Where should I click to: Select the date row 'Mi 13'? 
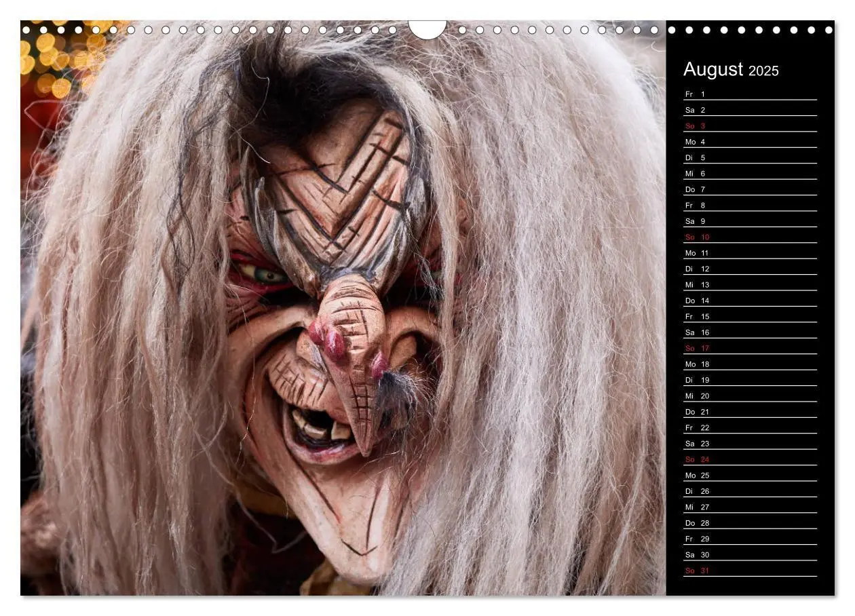(750, 285)
